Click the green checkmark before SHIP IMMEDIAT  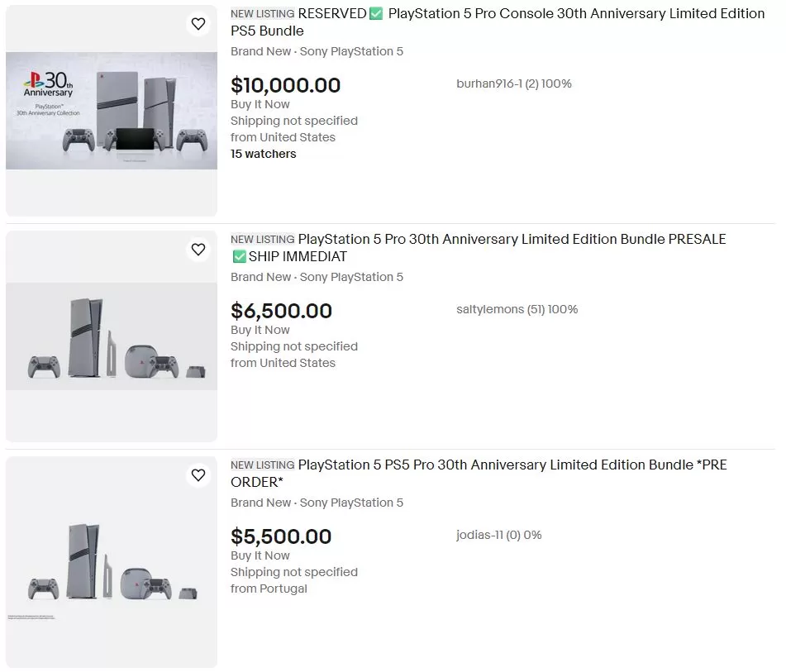tap(240, 257)
